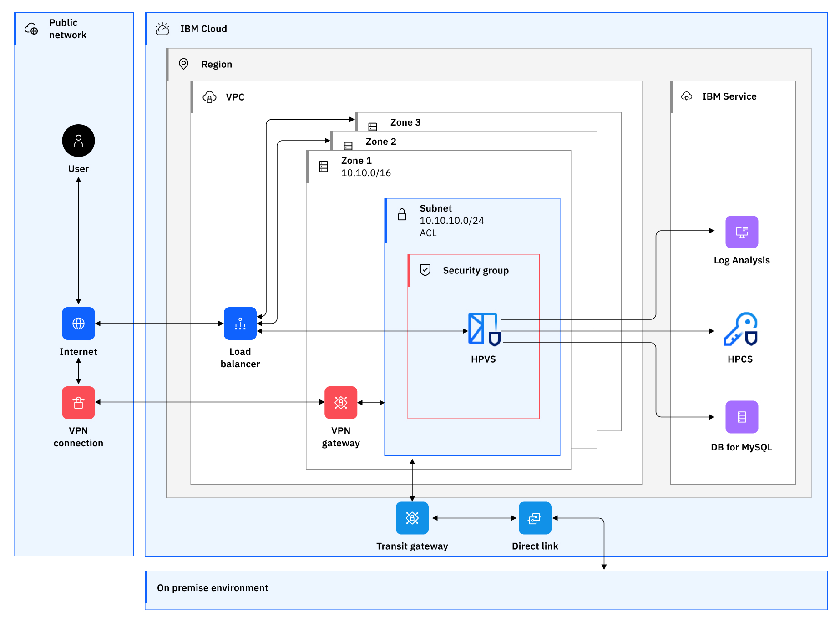Click the DB for MySQL icon
Screen dimensions: 840x627
point(742,417)
